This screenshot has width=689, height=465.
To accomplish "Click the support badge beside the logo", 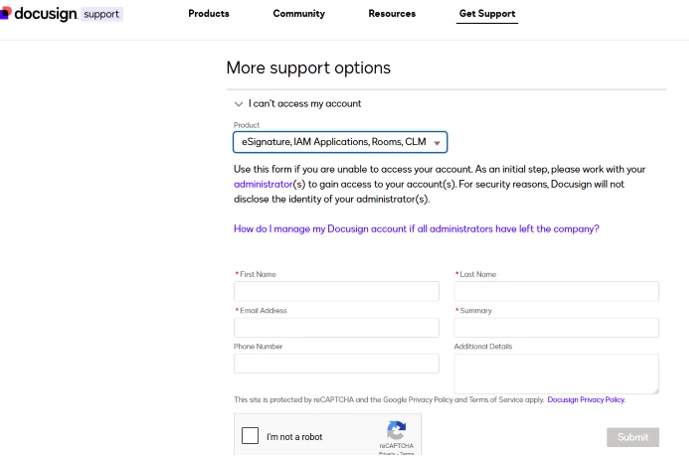I will [102, 14].
